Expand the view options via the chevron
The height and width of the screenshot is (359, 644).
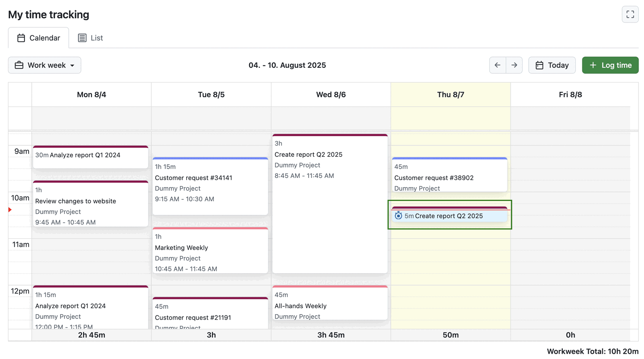tap(72, 65)
